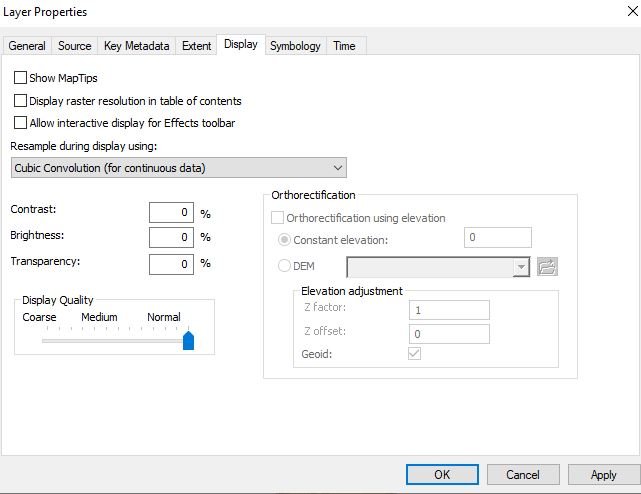Click the Cancel button
The height and width of the screenshot is (494, 641).
pos(523,475)
